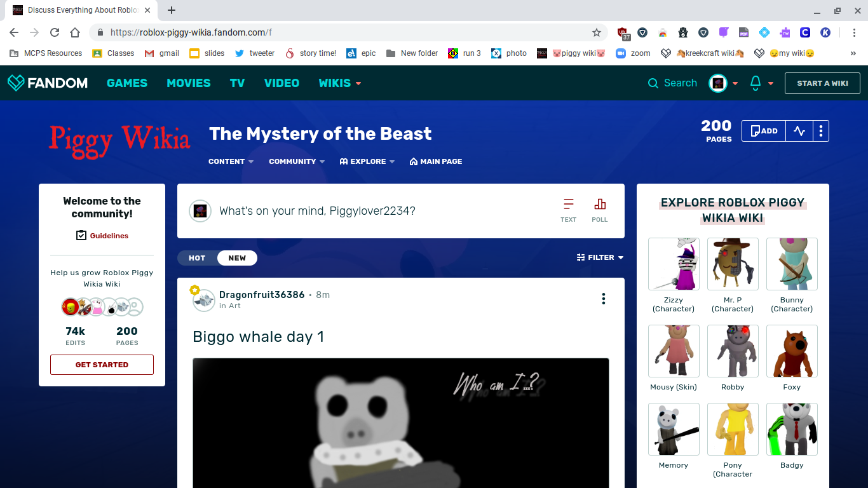Open the run 3 bookmark
The image size is (868, 488).
pyautogui.click(x=465, y=53)
